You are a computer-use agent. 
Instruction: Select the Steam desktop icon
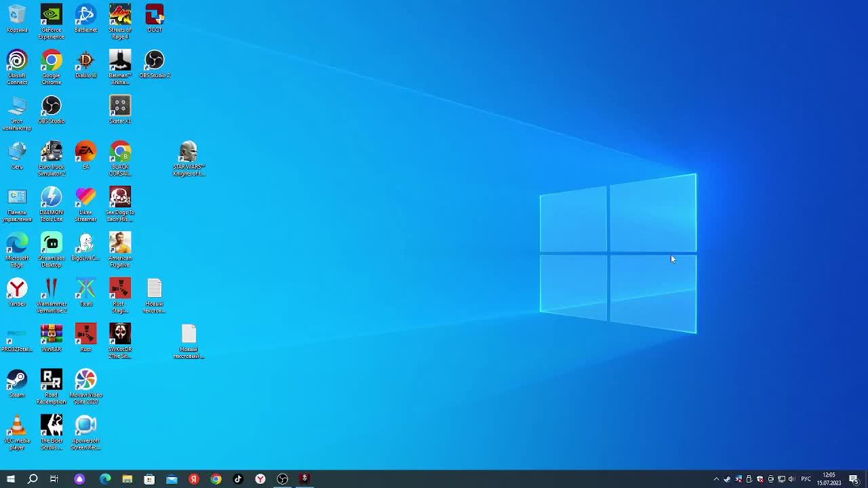(x=17, y=384)
